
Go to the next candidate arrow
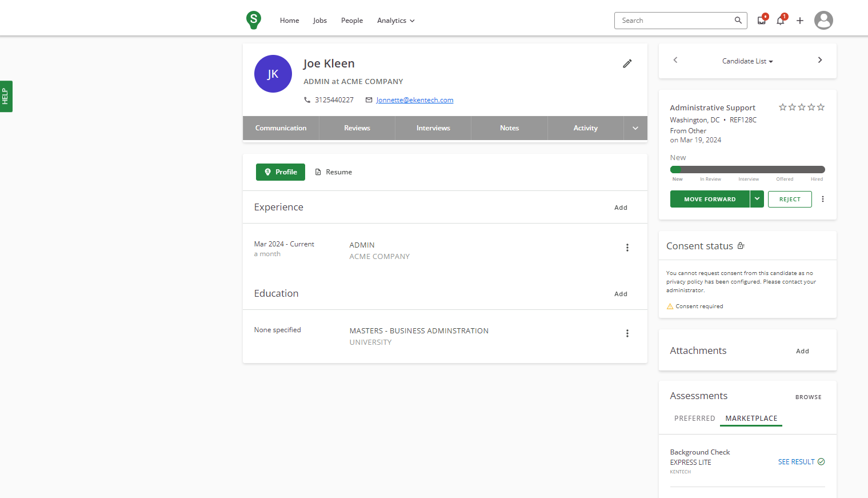tap(820, 60)
